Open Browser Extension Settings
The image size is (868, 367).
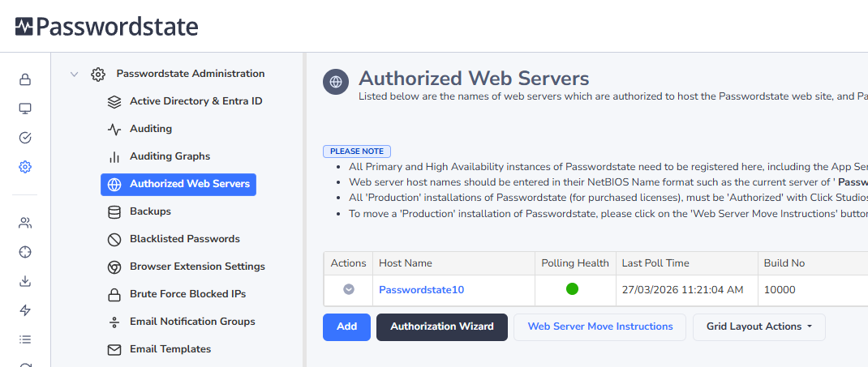[x=198, y=267]
